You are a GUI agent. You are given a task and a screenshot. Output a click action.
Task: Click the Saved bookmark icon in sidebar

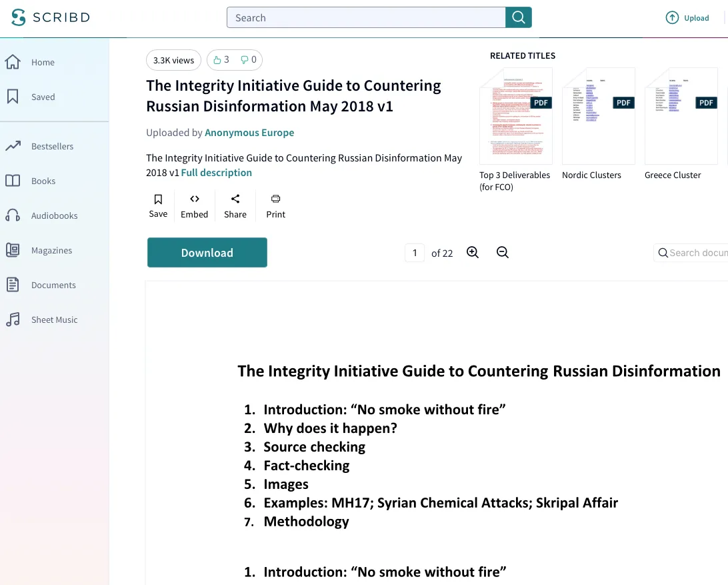coord(13,97)
